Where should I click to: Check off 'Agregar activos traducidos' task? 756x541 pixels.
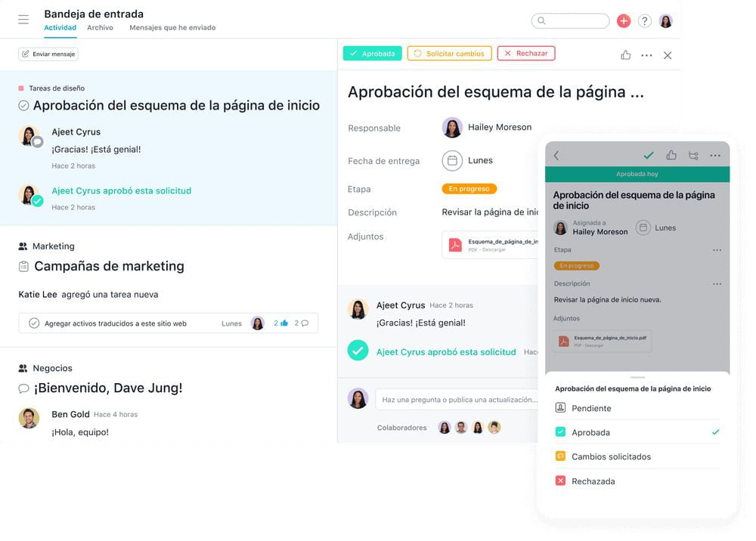34,323
